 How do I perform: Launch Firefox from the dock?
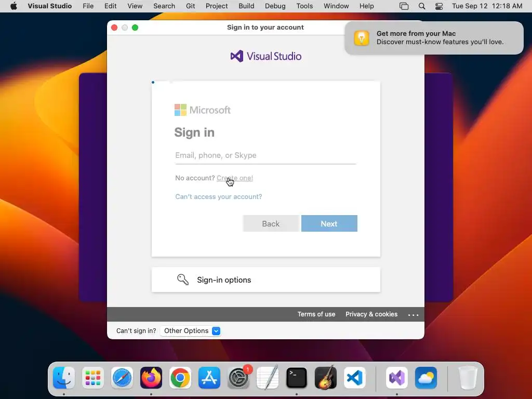click(151, 378)
